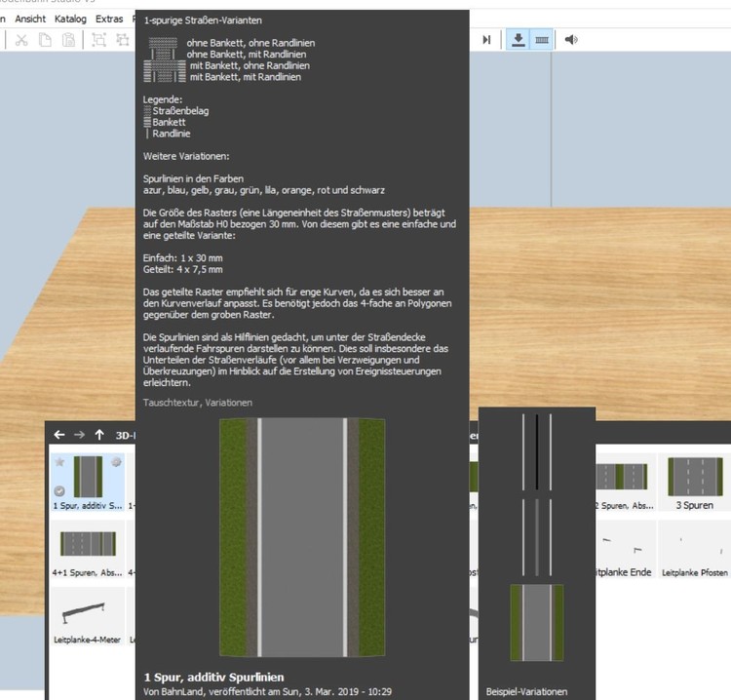Image resolution: width=731 pixels, height=700 pixels.
Task: Go back with catalog left arrow
Action: [58, 435]
